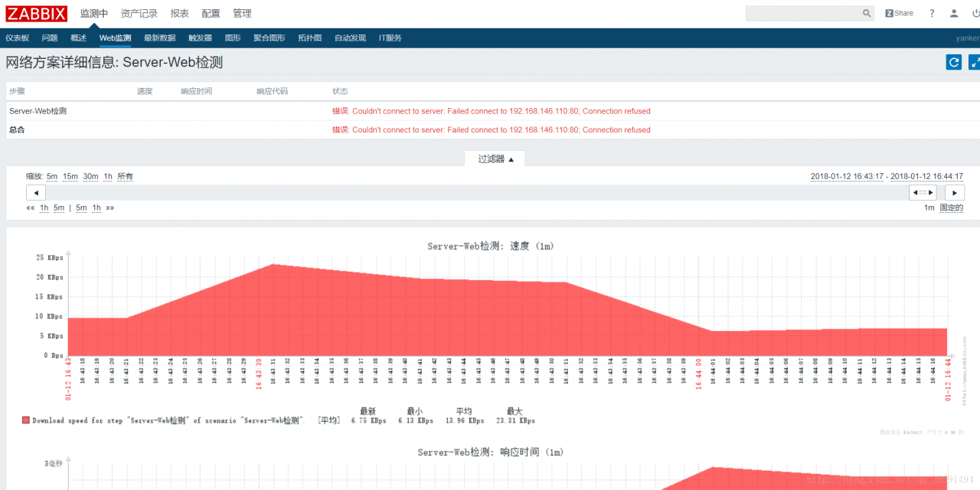Open the 配置 menu
This screenshot has height=490, width=980.
211,13
